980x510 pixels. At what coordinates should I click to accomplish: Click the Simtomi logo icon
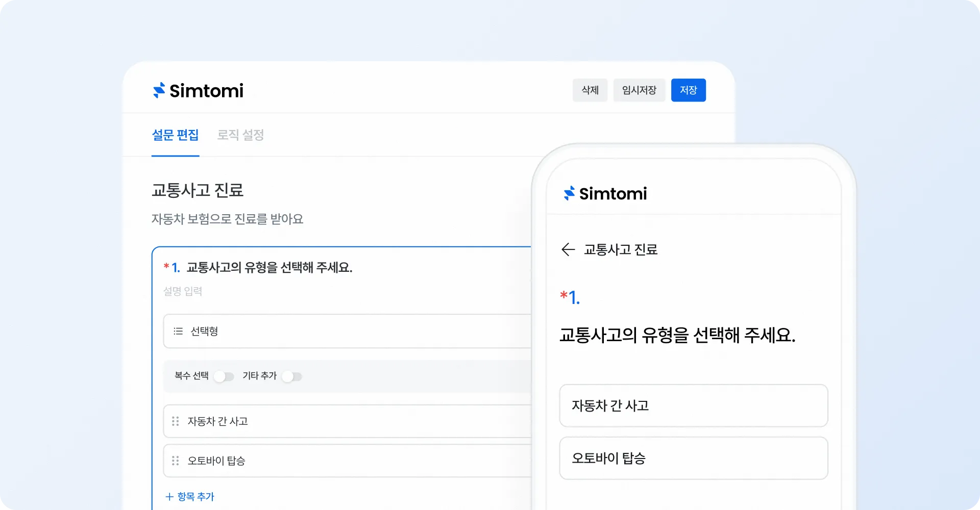(158, 90)
